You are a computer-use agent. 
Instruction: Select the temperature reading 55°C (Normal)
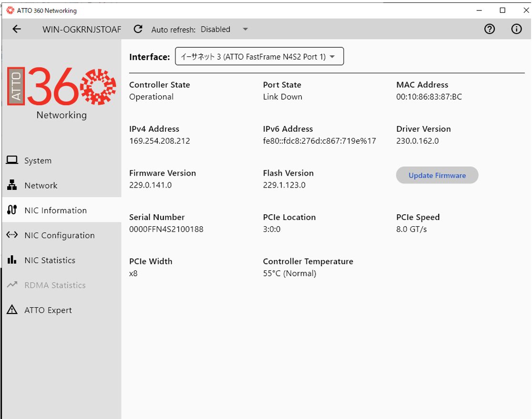click(289, 273)
